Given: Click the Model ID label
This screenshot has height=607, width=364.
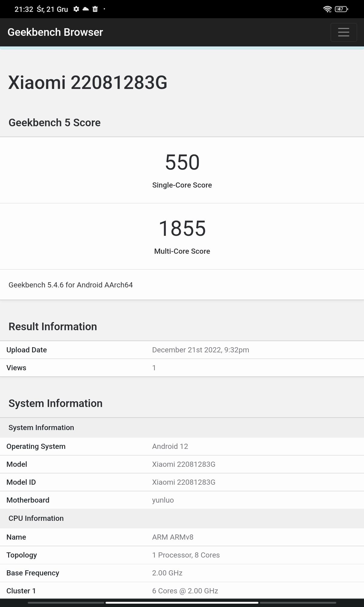Looking at the screenshot, I should (x=21, y=482).
